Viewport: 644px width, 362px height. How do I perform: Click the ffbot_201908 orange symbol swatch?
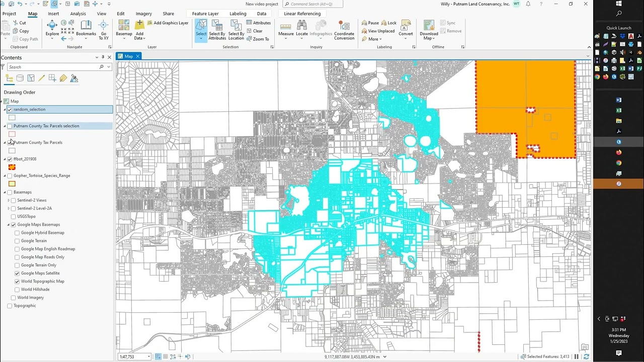pos(12,167)
